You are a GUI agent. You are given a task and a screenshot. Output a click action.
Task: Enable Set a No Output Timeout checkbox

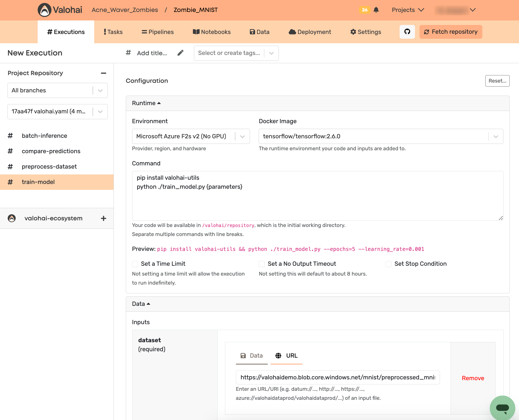click(262, 264)
